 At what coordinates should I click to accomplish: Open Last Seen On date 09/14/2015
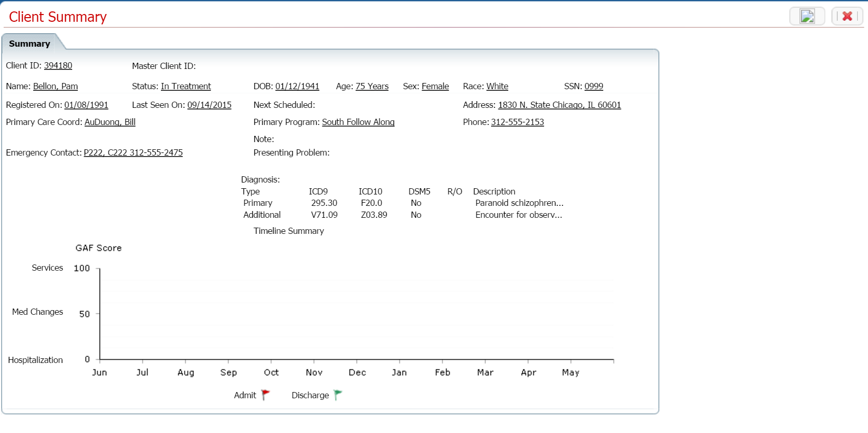click(209, 105)
